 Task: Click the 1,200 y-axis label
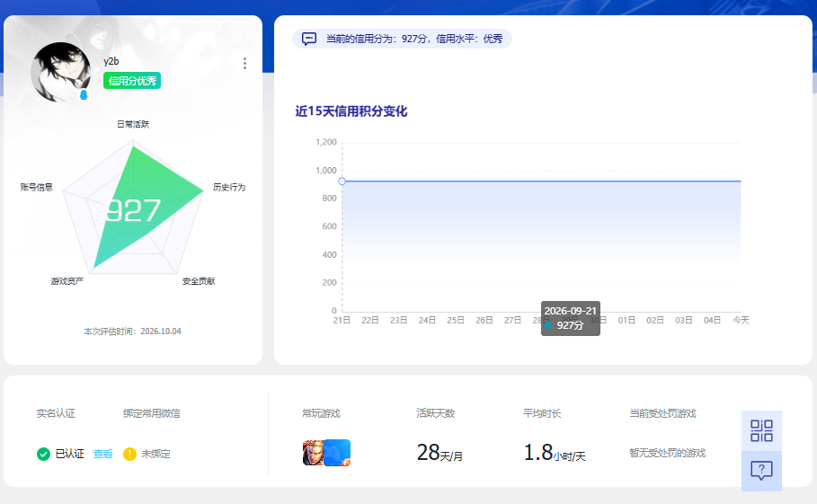(x=326, y=142)
